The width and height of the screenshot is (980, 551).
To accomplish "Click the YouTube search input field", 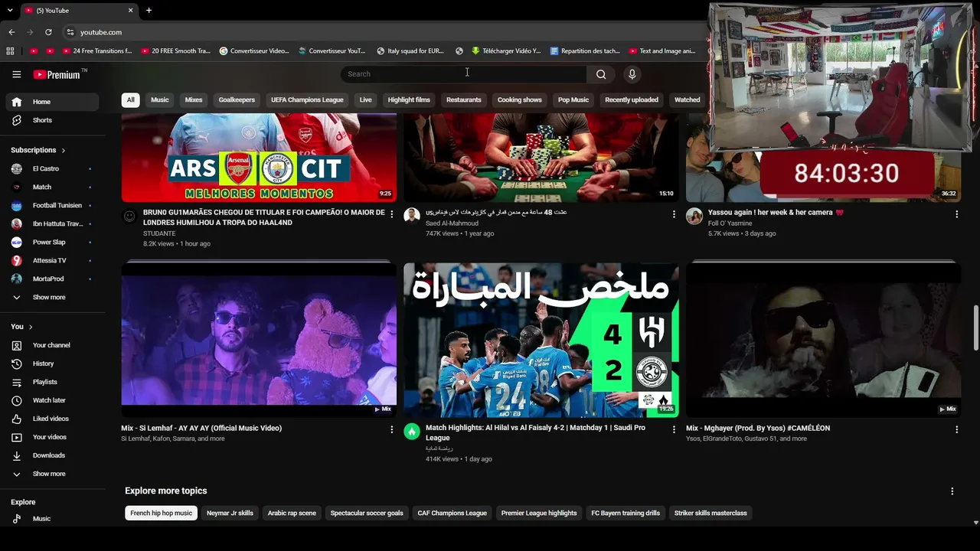I will pyautogui.click(x=463, y=74).
